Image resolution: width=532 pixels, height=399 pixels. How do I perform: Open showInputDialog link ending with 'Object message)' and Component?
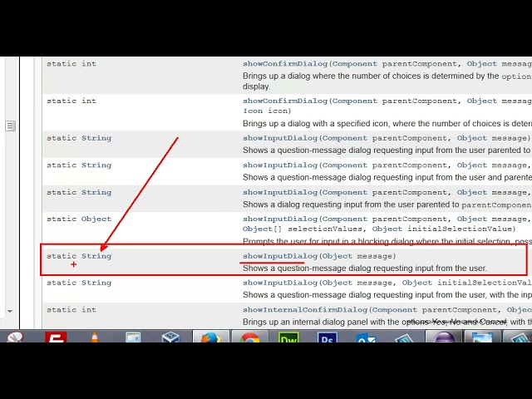pos(280,138)
